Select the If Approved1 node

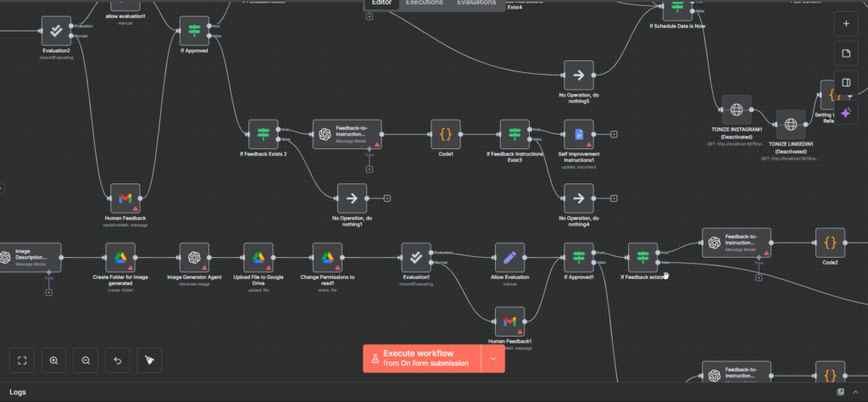[578, 258]
